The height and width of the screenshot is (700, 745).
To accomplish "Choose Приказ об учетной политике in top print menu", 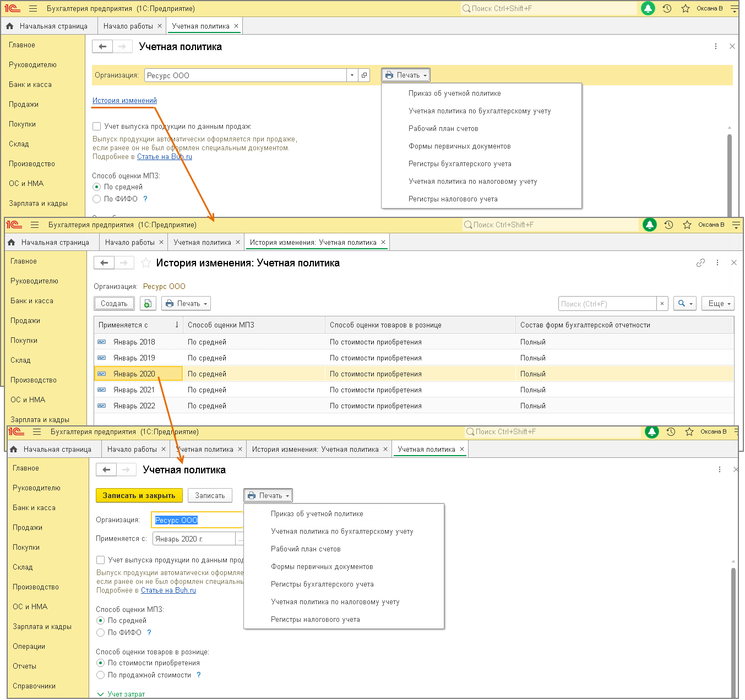I will coord(455,94).
